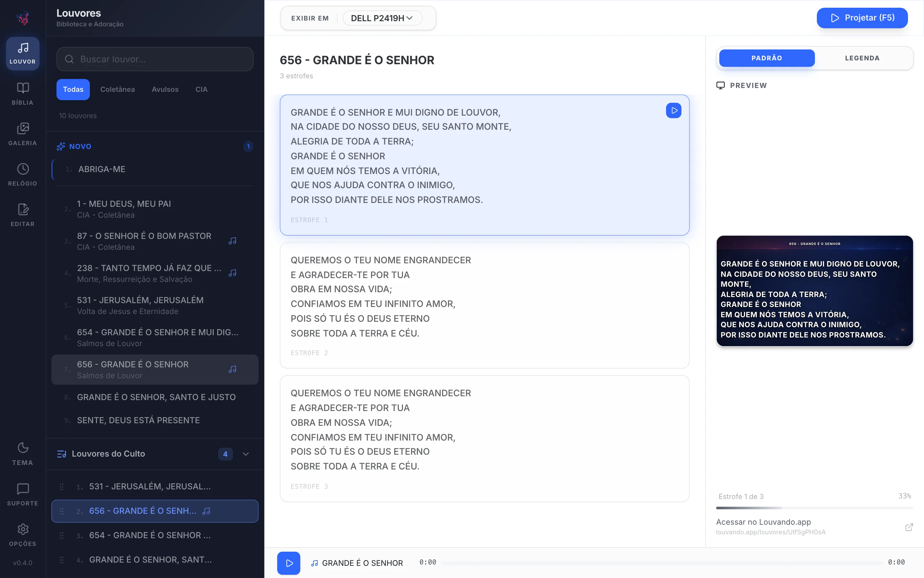The height and width of the screenshot is (578, 924).
Task: Play Estrofe 1 with its play icon
Action: point(673,110)
